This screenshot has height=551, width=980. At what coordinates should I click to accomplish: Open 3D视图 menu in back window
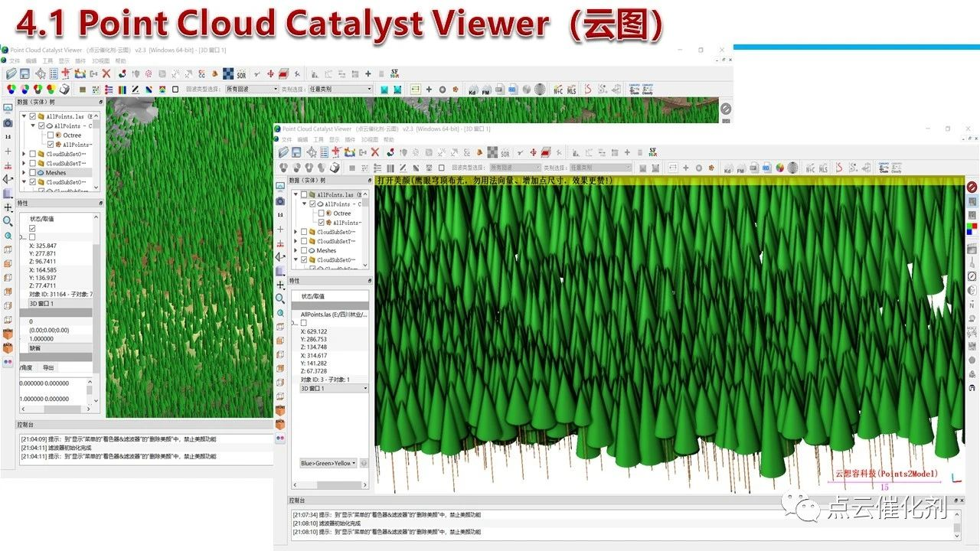101,60
